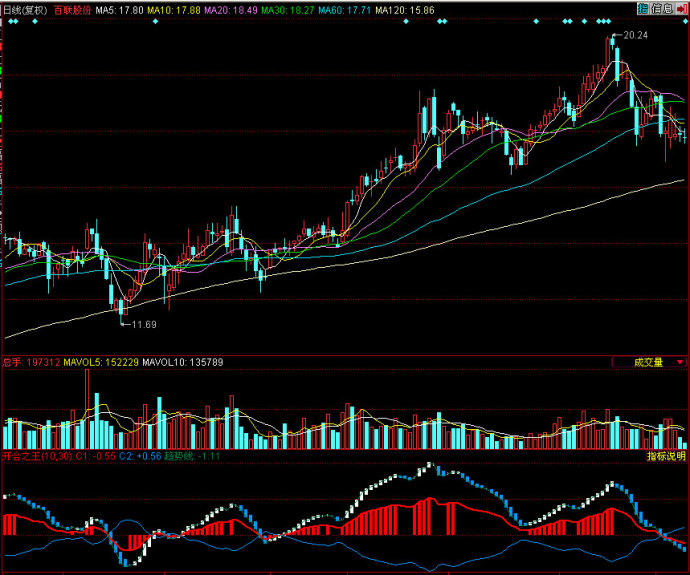Click the MAVOL10: 135789 label

pos(183,363)
